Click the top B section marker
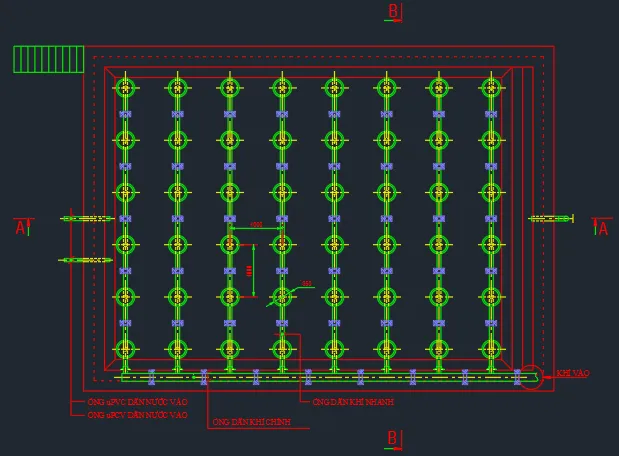 click(x=395, y=11)
